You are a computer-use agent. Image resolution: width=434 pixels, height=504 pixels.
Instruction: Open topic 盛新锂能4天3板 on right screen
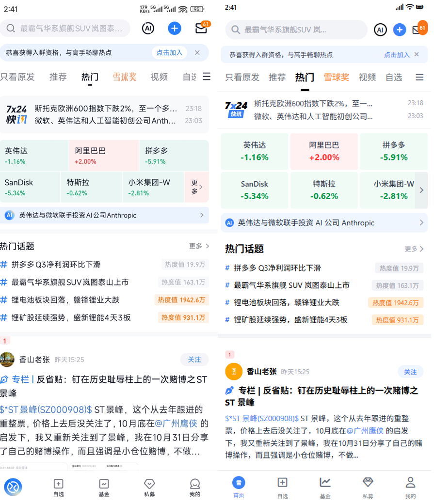[x=290, y=319]
